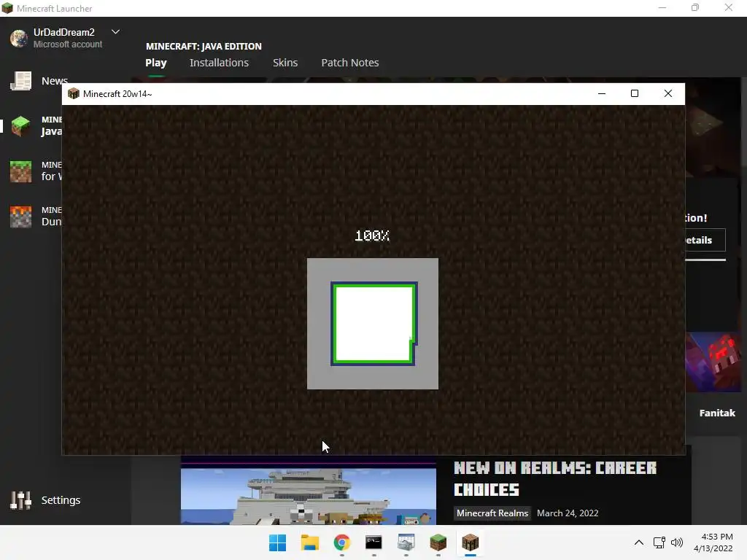Open the Patch Notes tab
747x560 pixels.
coord(350,63)
